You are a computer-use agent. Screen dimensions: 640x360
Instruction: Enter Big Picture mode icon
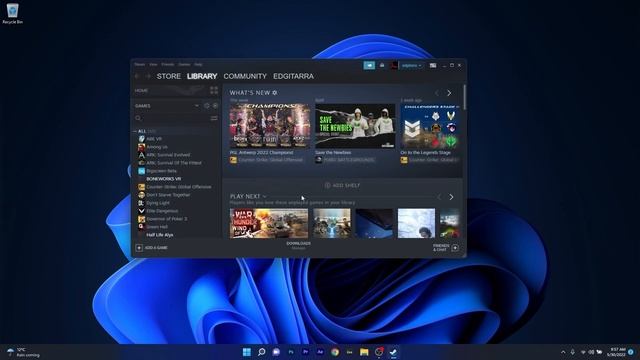[x=433, y=65]
